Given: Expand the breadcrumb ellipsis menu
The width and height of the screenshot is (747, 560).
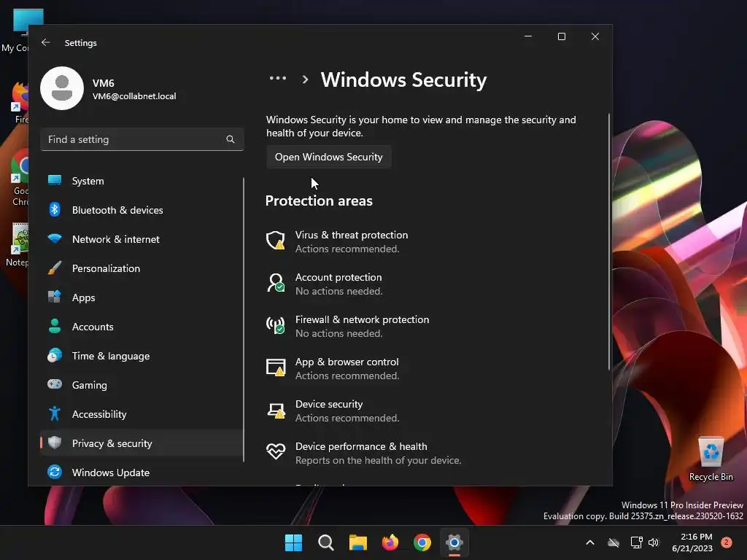Looking at the screenshot, I should point(278,79).
